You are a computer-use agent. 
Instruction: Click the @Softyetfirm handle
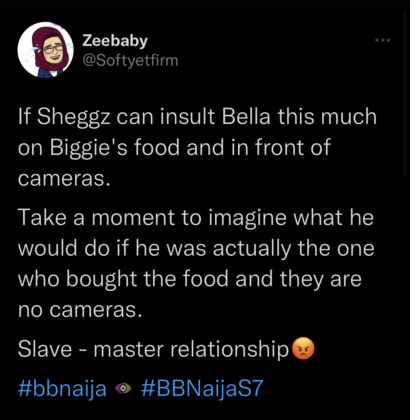[x=130, y=61]
